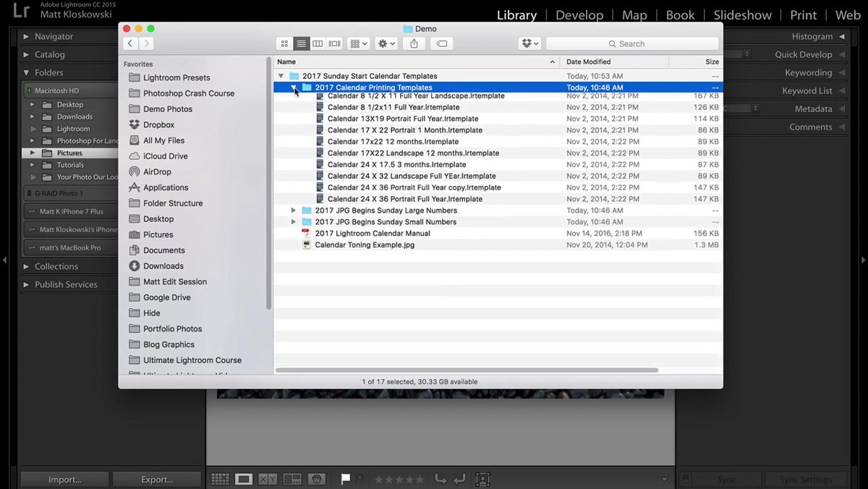Viewport: 868px width, 489px height.
Task: Expand the Lightroom Collections panel
Action: click(27, 266)
